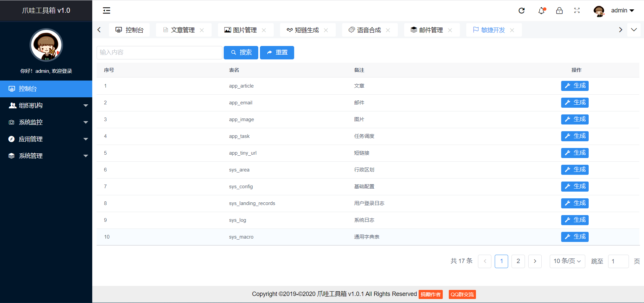Collapse the sidebar with the menu fold icon
The width and height of the screenshot is (644, 303).
[x=106, y=10]
